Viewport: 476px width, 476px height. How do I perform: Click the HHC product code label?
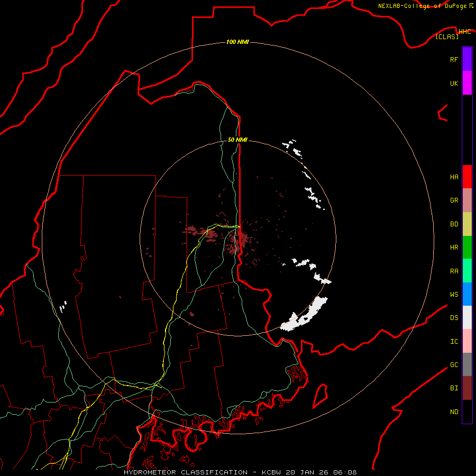click(x=464, y=32)
